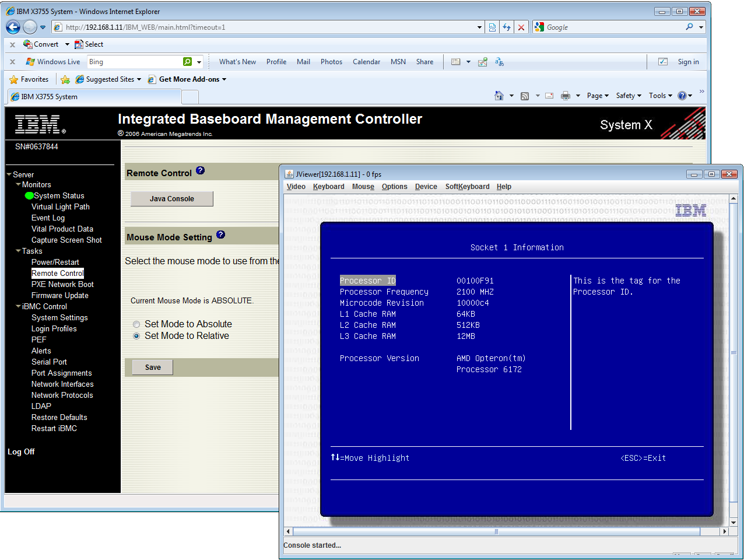This screenshot has height=560, width=744.
Task: Click the Convert toolbar icon
Action: pos(27,44)
